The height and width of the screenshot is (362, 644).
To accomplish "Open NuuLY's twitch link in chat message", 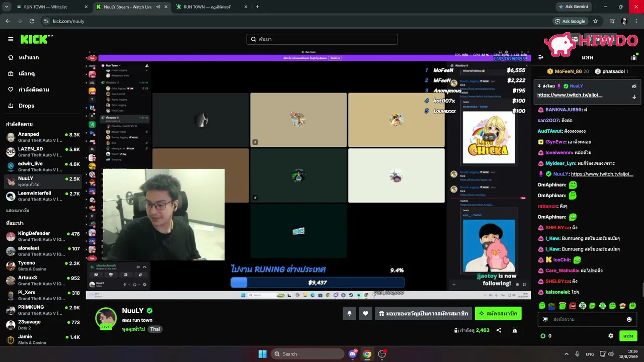I will (x=602, y=174).
